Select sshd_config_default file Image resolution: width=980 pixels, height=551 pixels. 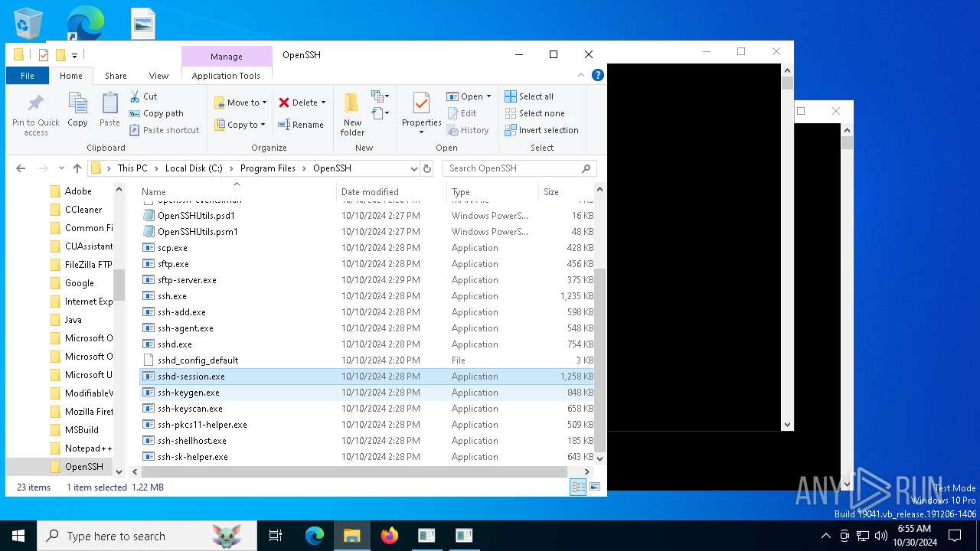point(367,360)
